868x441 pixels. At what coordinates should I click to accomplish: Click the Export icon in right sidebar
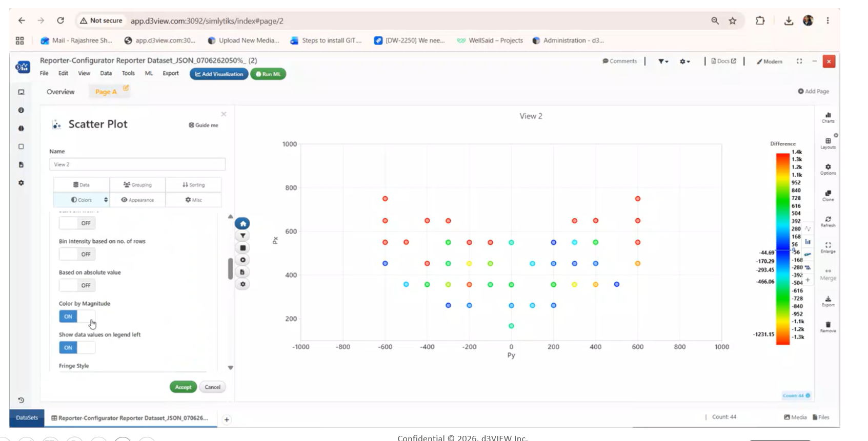coord(828,301)
